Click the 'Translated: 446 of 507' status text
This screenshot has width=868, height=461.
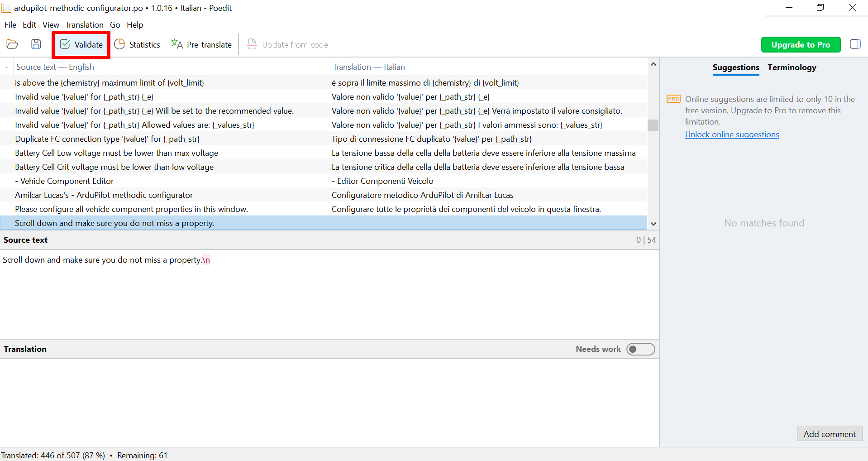[x=53, y=456]
